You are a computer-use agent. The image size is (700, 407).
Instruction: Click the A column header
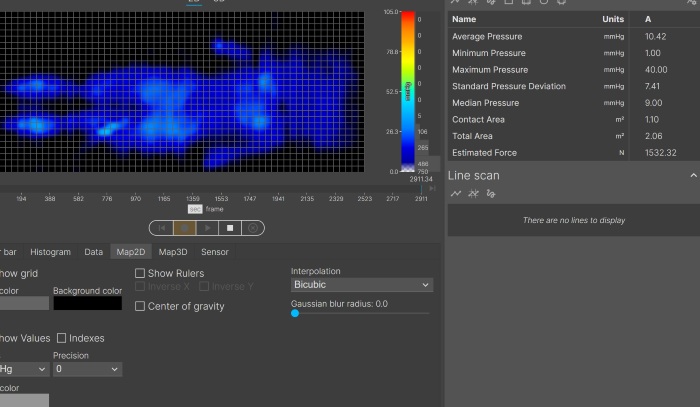tap(648, 19)
